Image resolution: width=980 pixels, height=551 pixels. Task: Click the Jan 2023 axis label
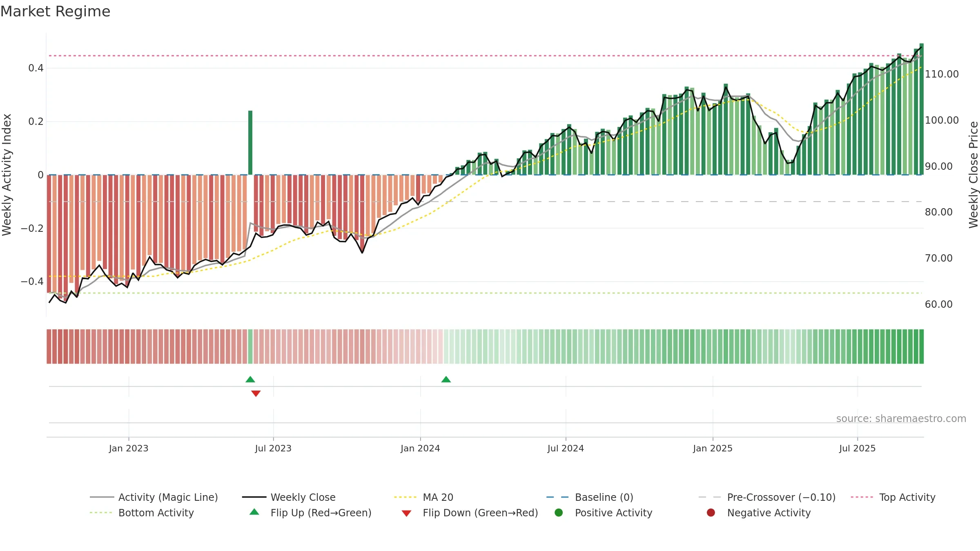click(x=129, y=448)
